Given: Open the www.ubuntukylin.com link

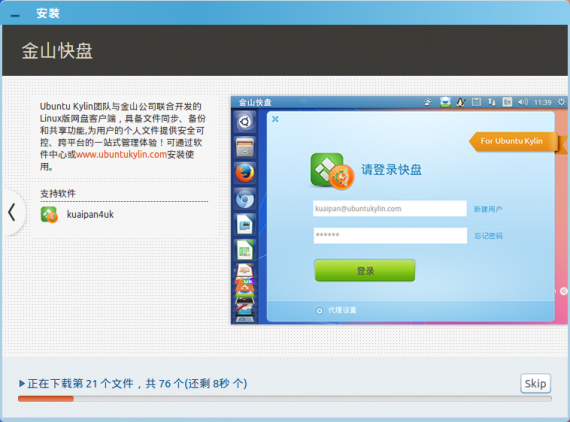Looking at the screenshot, I should 121,154.
